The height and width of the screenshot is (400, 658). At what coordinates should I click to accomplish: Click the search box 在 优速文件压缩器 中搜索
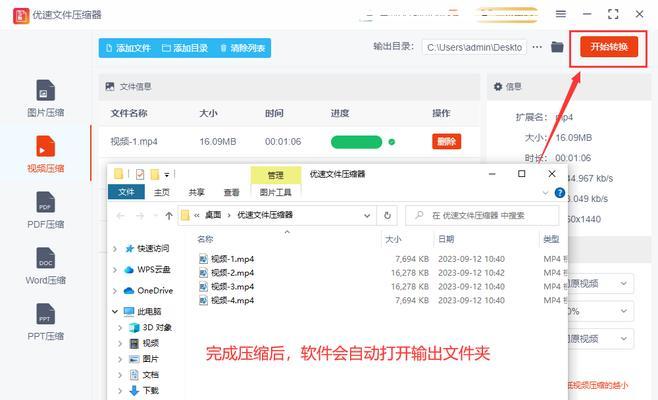coord(482,215)
